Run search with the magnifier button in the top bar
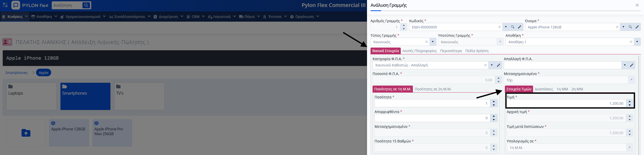Screen dimensions: 644x155 tap(86, 5)
